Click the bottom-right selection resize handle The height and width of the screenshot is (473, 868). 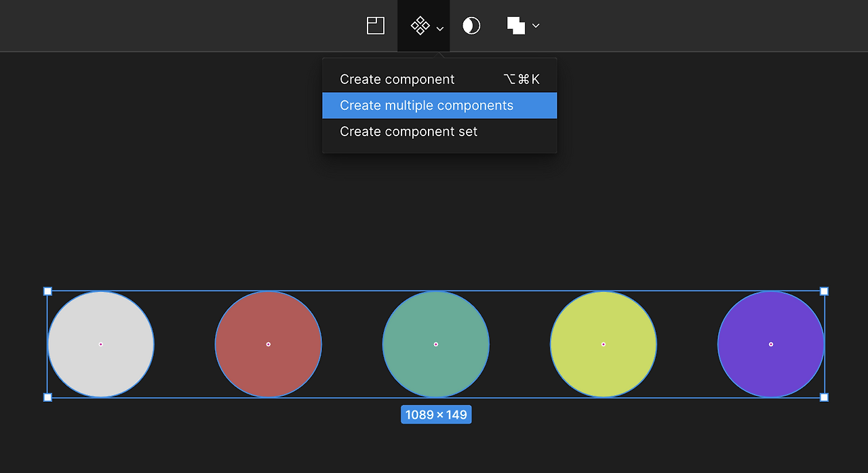[x=824, y=397]
